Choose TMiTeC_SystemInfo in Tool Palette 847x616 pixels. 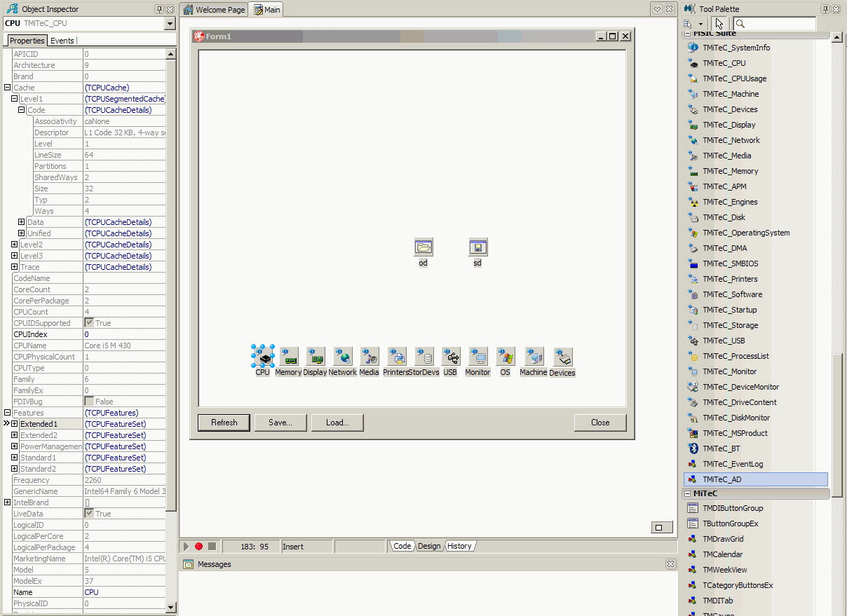pos(736,48)
